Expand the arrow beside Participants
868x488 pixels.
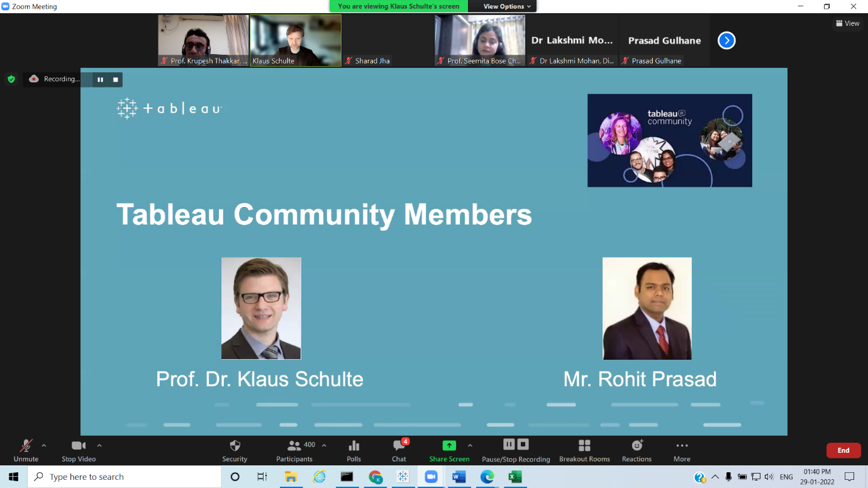click(x=324, y=445)
